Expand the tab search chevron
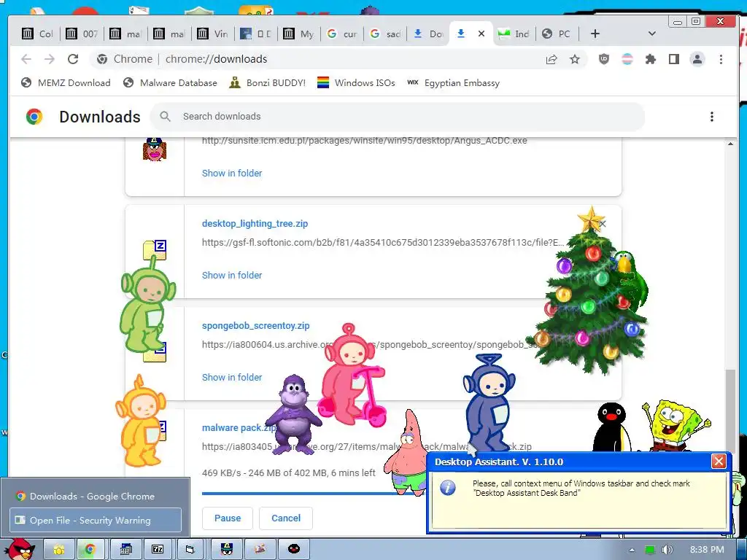 coord(652,34)
